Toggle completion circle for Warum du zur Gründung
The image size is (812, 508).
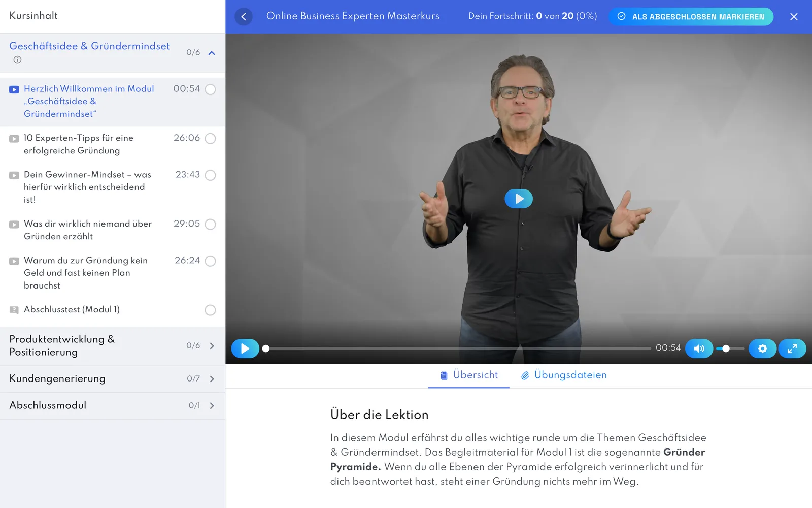(210, 261)
